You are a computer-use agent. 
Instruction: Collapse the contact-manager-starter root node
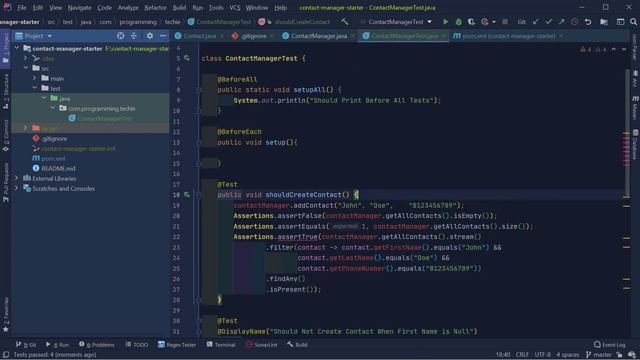pyautogui.click(x=17, y=48)
